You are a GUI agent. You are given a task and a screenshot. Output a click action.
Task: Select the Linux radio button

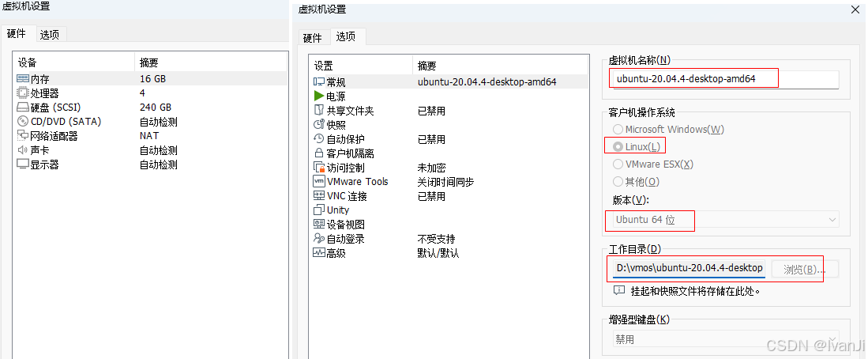click(618, 147)
